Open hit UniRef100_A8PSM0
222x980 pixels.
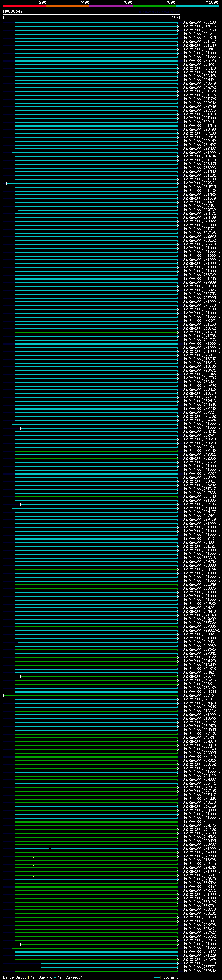click(x=199, y=971)
